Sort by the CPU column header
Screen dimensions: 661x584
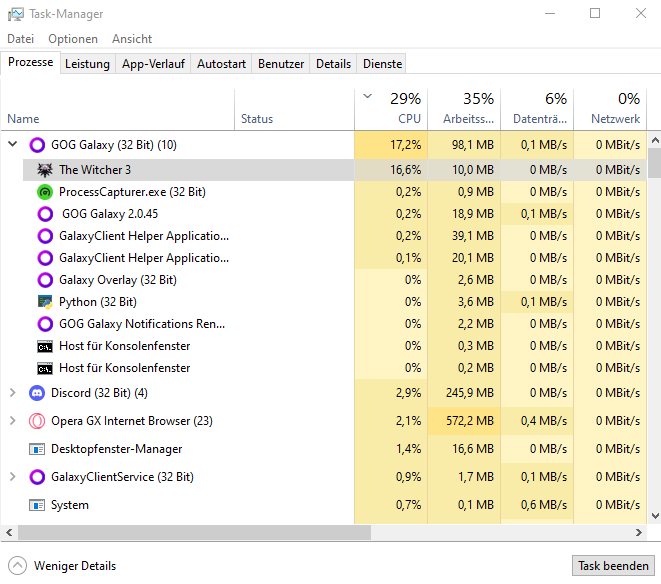point(391,110)
